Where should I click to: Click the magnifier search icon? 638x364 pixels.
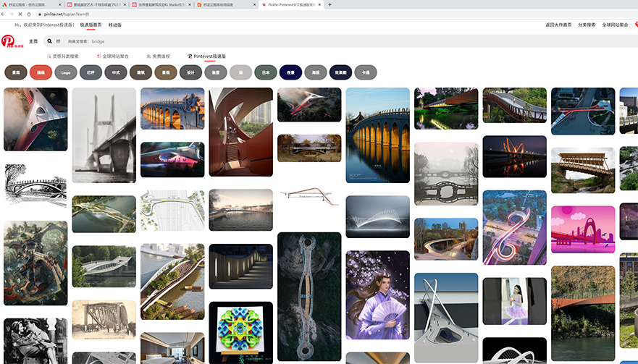click(50, 41)
